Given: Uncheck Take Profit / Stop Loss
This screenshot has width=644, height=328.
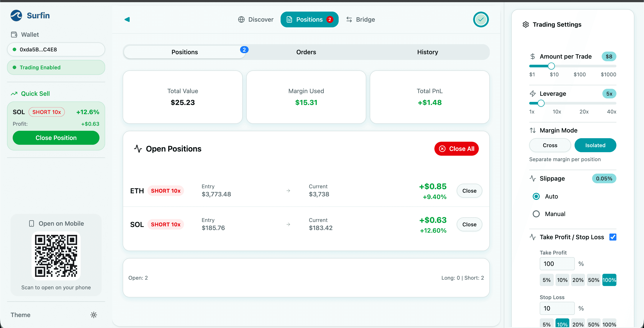Looking at the screenshot, I should (x=613, y=237).
